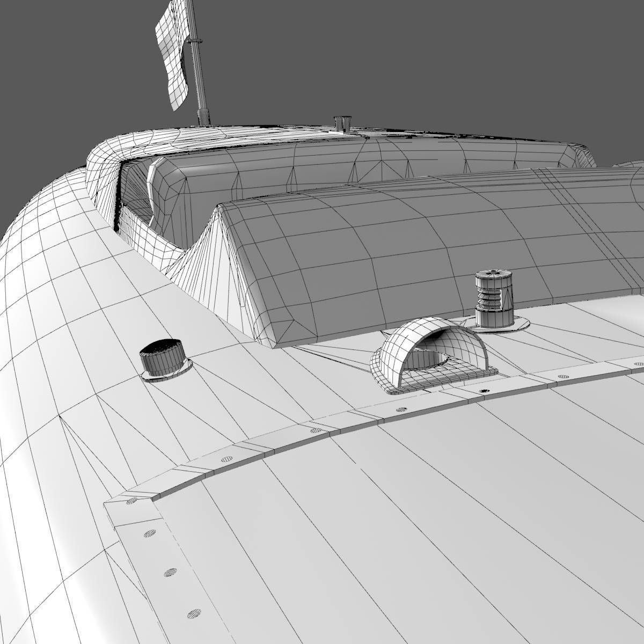Image resolution: width=644 pixels, height=644 pixels.
Task: Select the ribbed cylindrical deck fitting
Action: click(495, 300)
